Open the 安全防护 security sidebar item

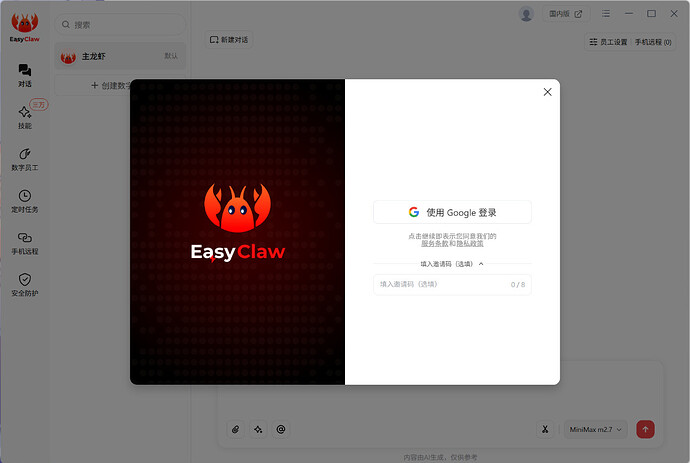point(25,285)
